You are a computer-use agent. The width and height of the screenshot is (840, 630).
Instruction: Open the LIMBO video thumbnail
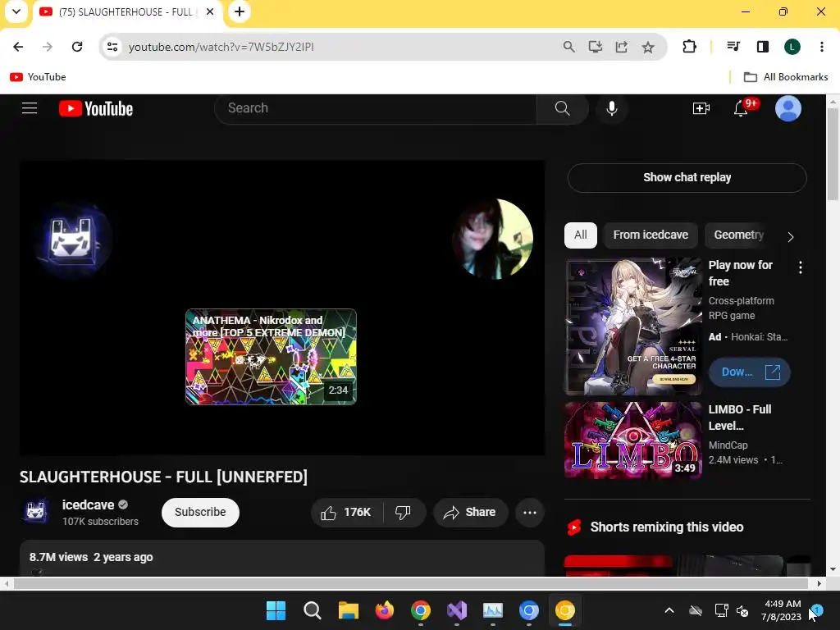point(633,441)
